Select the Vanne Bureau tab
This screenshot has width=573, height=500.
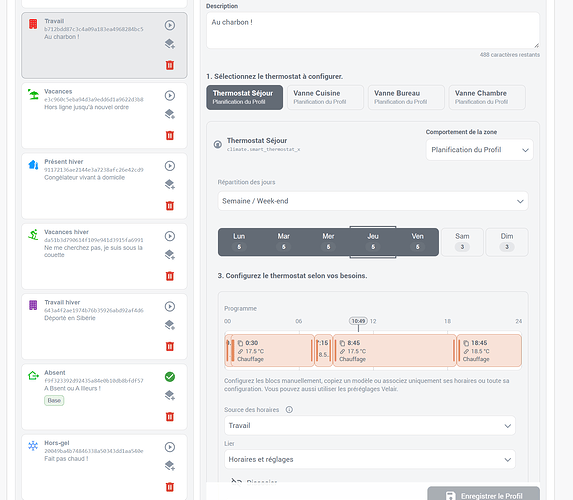406,97
